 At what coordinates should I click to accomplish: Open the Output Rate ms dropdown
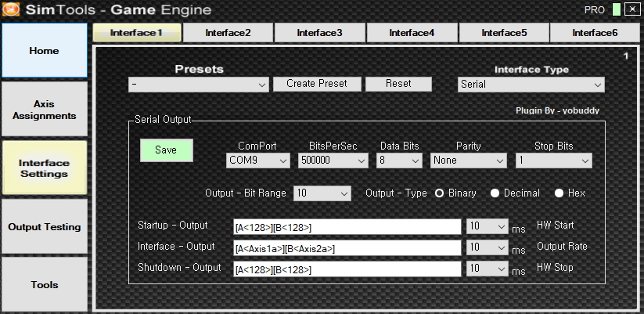487,247
